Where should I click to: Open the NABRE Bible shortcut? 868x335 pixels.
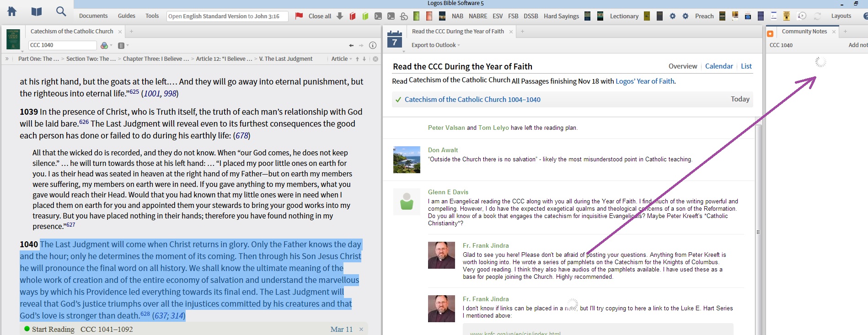point(478,16)
